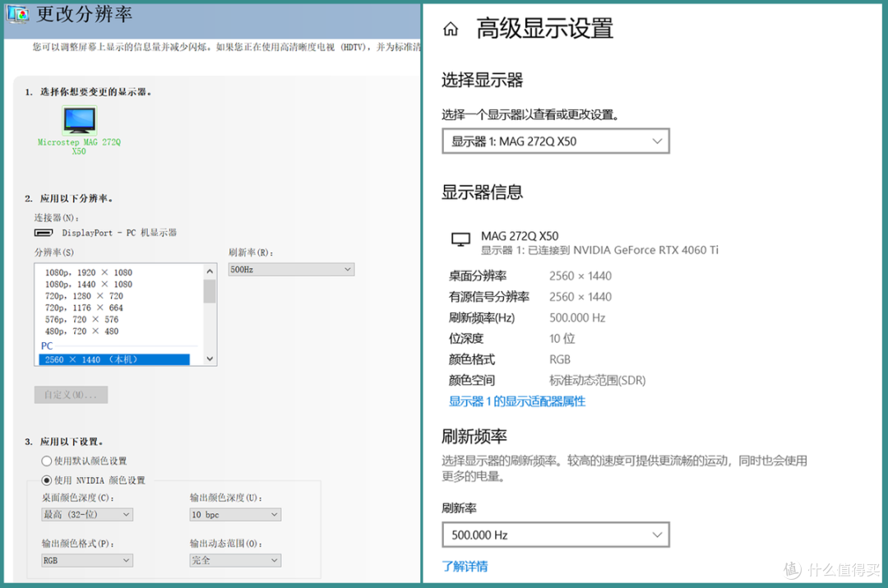Open display selector 显示器 1: MAG 272Q X50

coord(556,141)
